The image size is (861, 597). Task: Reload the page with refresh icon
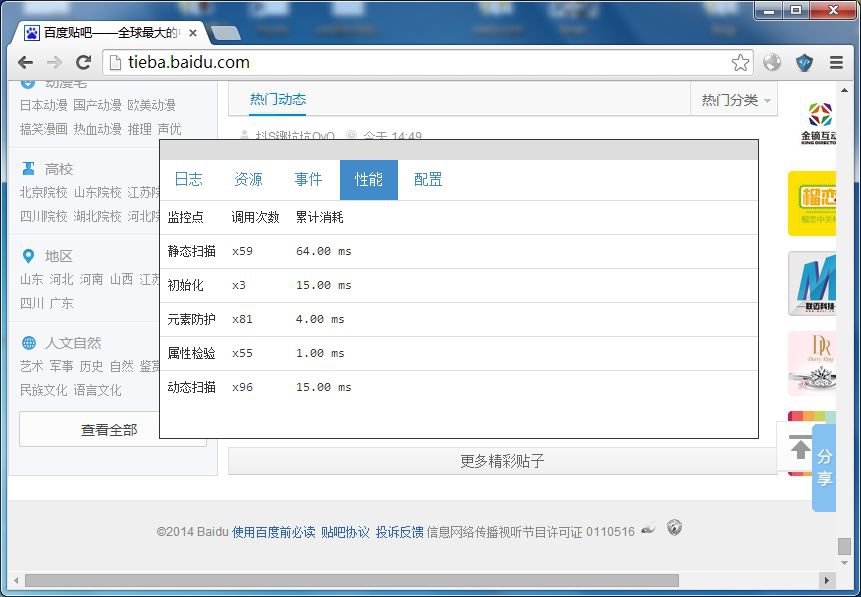(x=84, y=63)
